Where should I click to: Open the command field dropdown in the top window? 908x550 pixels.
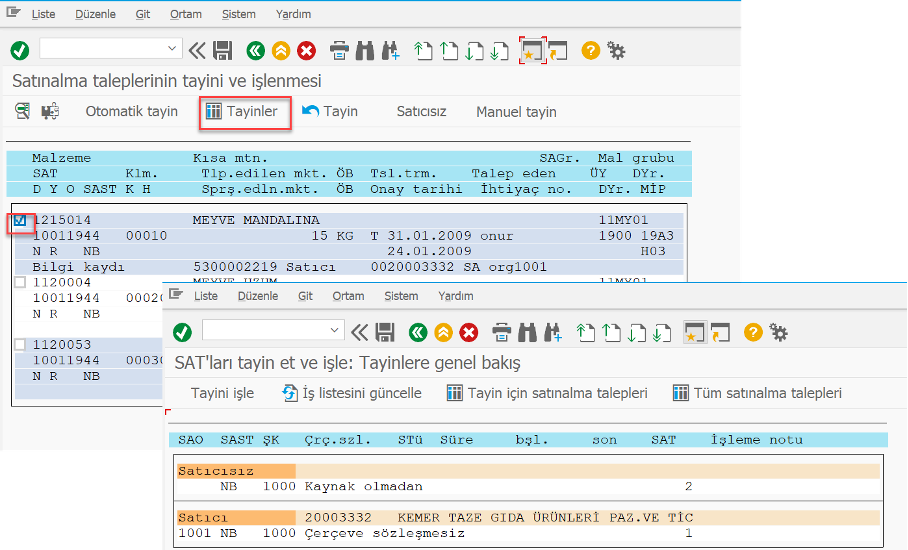171,49
